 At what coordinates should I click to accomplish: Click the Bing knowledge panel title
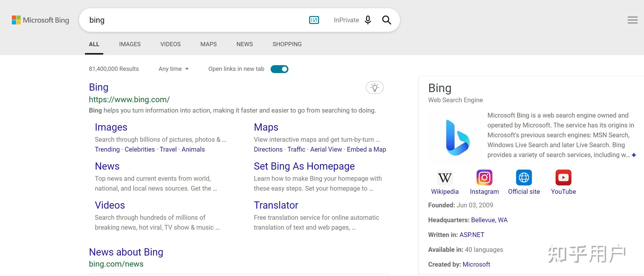tap(440, 88)
